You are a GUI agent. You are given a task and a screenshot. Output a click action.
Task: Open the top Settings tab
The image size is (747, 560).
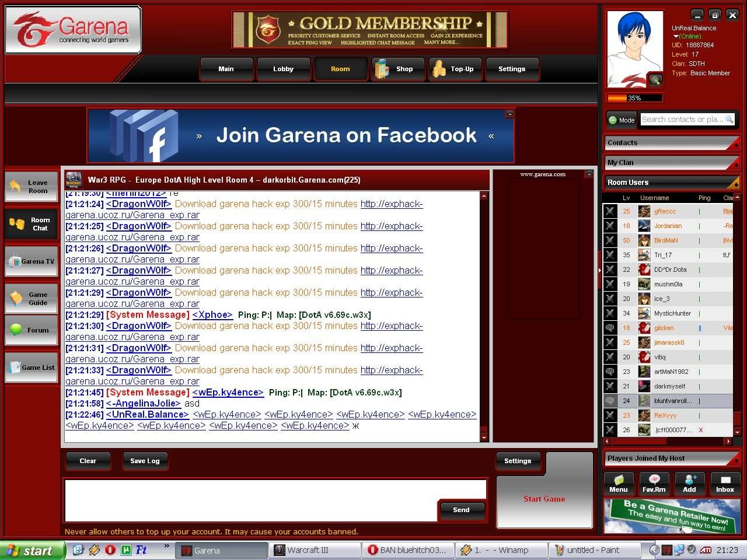tap(512, 69)
